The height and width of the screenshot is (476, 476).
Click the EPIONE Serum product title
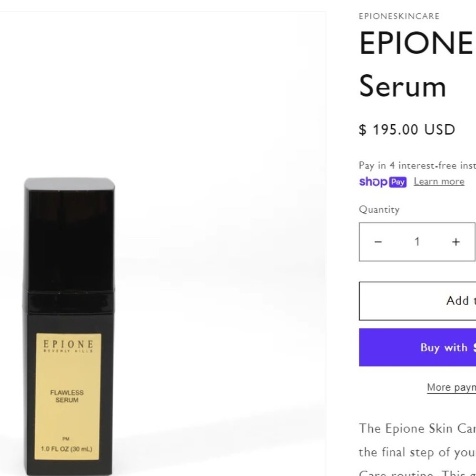click(x=416, y=65)
